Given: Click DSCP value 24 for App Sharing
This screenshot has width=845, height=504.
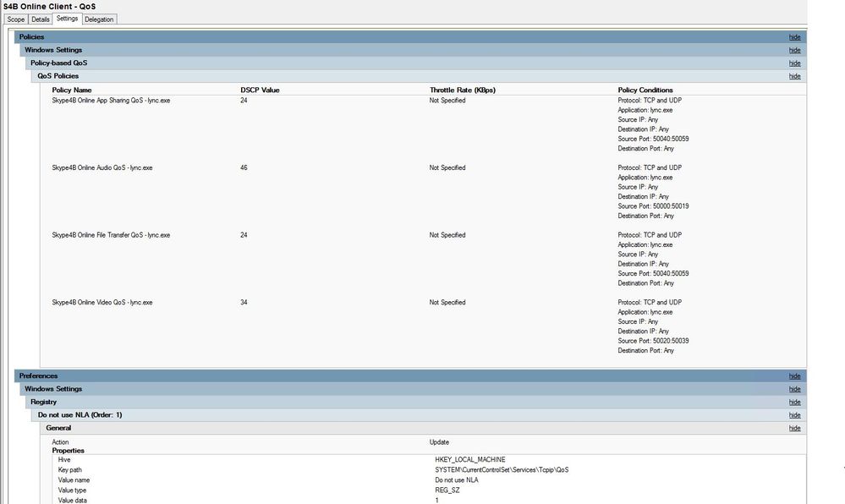Looking at the screenshot, I should point(244,101).
